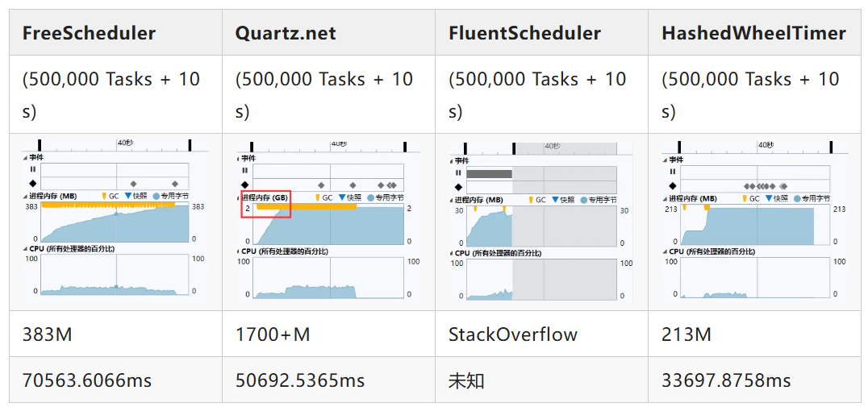Collapse the CPU section in HashedWheelTimer profiler
The width and height of the screenshot is (868, 411).
664,251
